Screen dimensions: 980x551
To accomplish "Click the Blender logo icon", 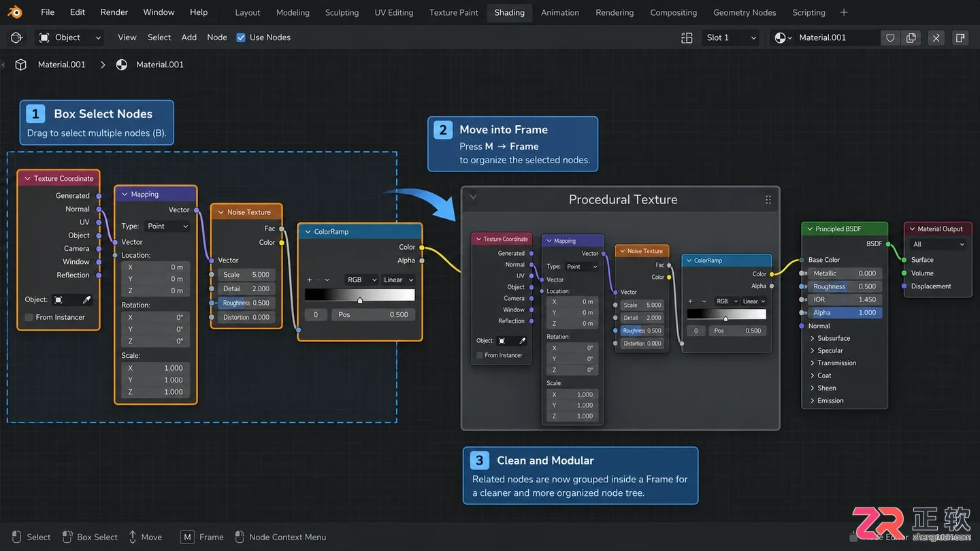I will point(15,12).
